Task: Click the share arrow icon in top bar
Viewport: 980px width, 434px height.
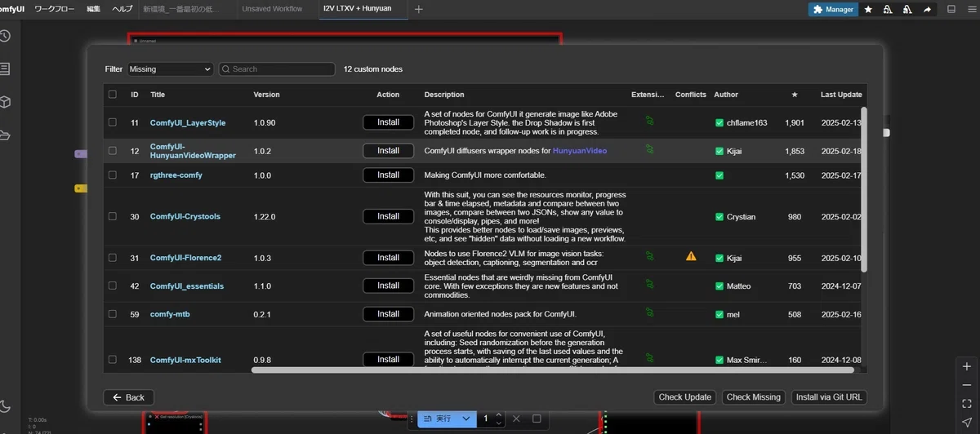Action: point(927,9)
